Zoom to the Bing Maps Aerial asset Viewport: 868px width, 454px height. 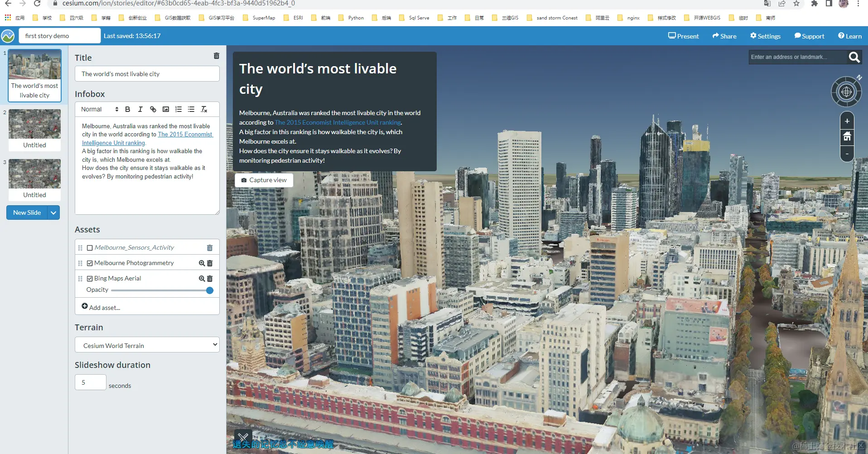pos(202,278)
